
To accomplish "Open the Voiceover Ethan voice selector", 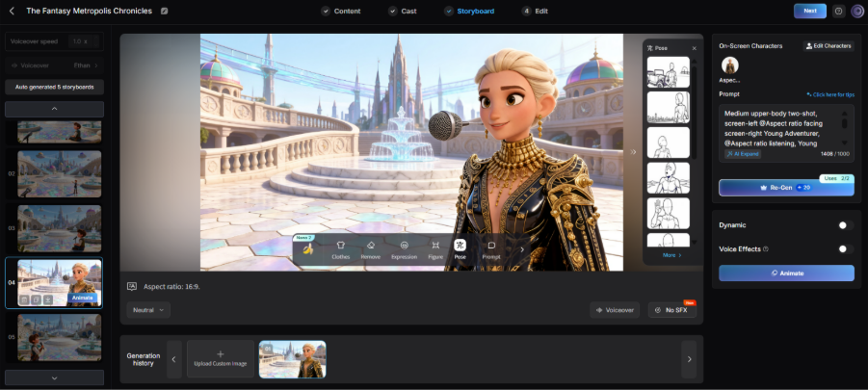I will click(x=54, y=65).
